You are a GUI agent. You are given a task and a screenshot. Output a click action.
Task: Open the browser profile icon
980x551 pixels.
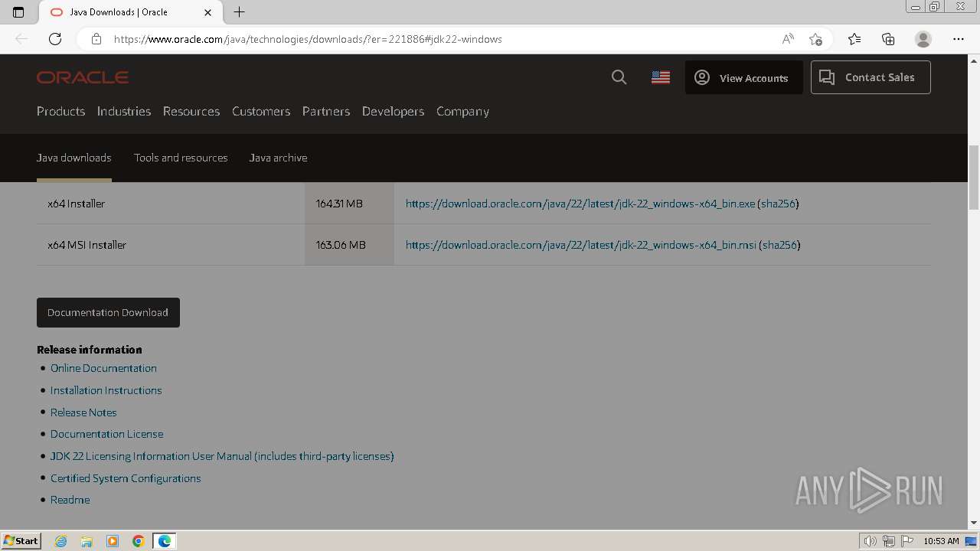[x=923, y=39]
